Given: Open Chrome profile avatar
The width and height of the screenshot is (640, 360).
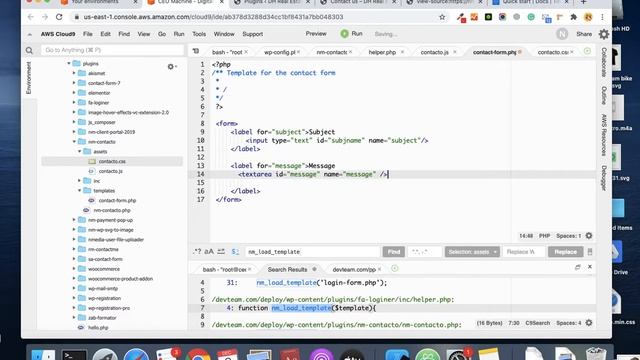Looking at the screenshot, I should 588,17.
